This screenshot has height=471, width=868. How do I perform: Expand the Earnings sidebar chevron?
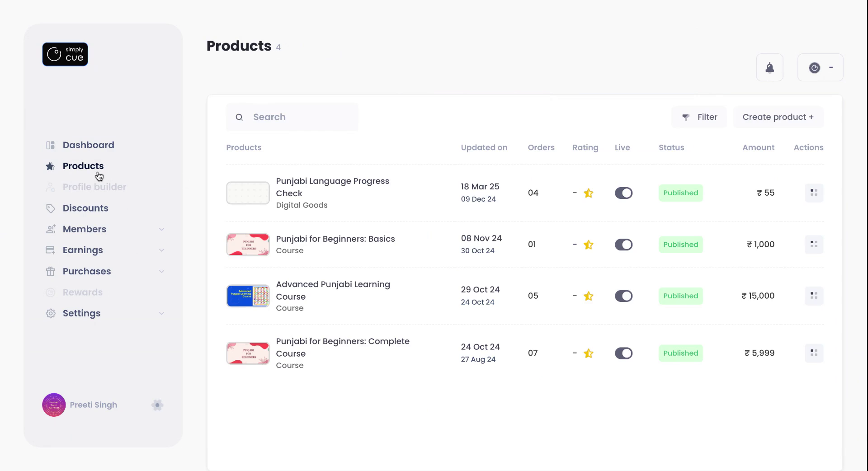pyautogui.click(x=161, y=250)
